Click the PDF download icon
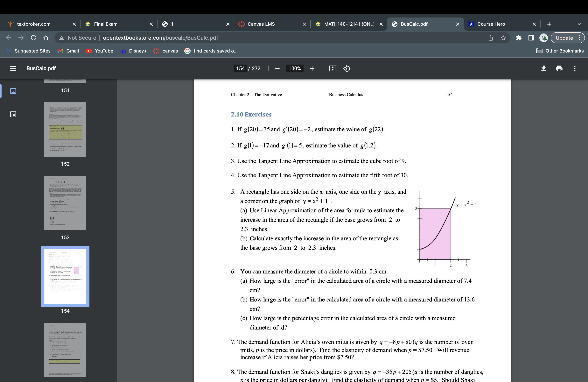 (x=543, y=68)
